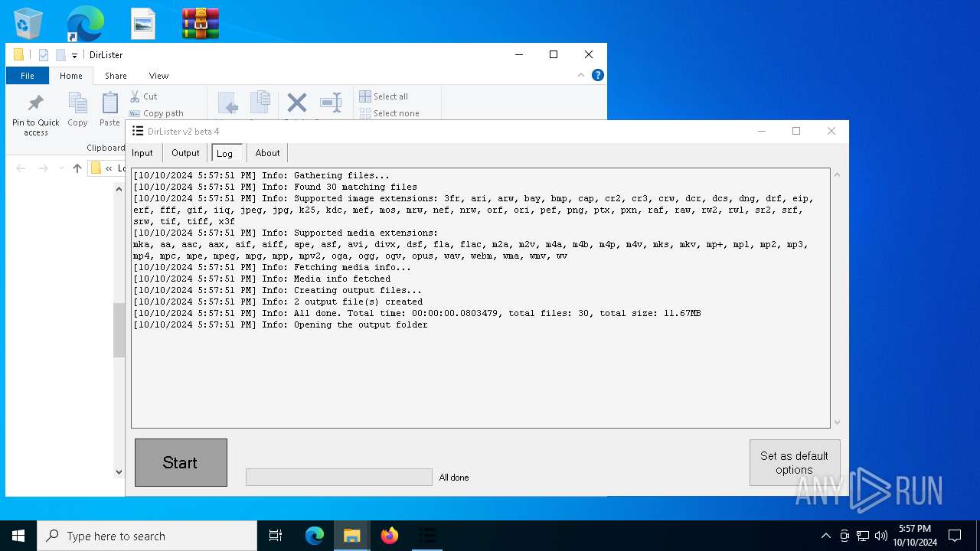Expand the Explorer Quick Access Toolbar dropdown

coord(74,55)
